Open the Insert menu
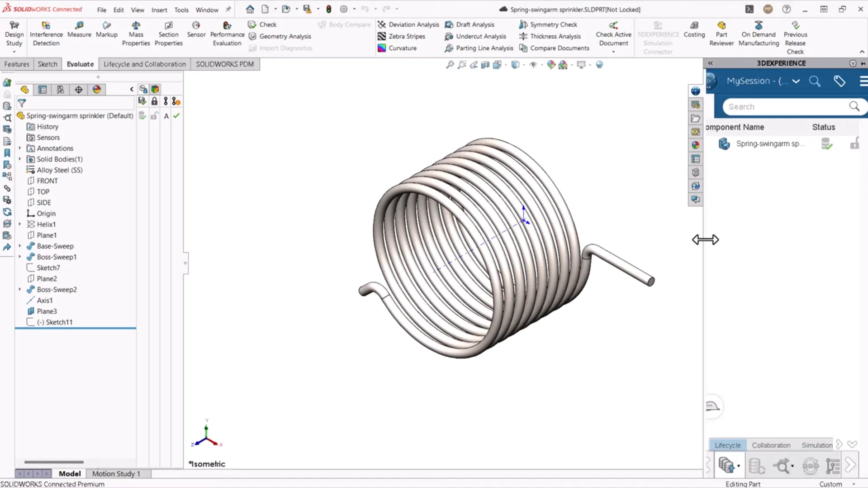The width and height of the screenshot is (868, 488). click(x=159, y=10)
